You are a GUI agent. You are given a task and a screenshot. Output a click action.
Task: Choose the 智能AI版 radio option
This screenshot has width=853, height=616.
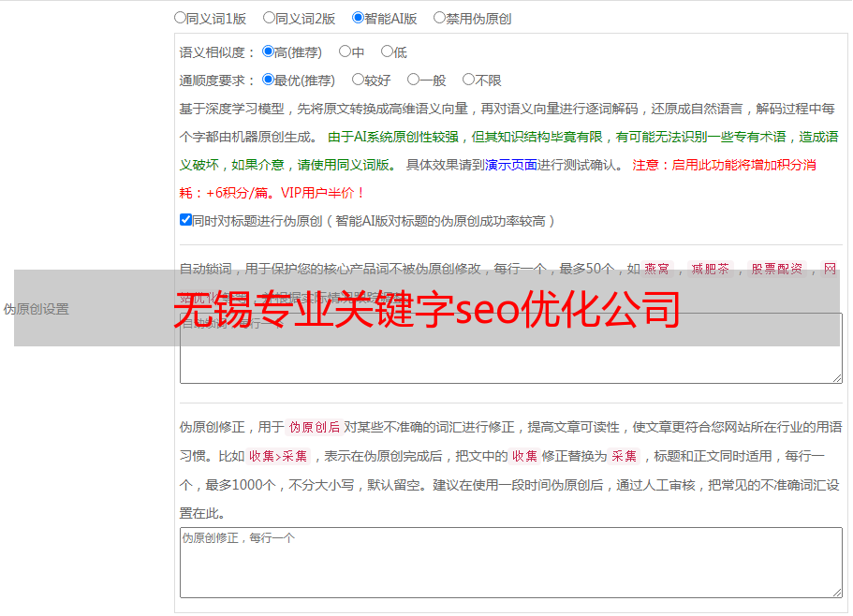(358, 18)
